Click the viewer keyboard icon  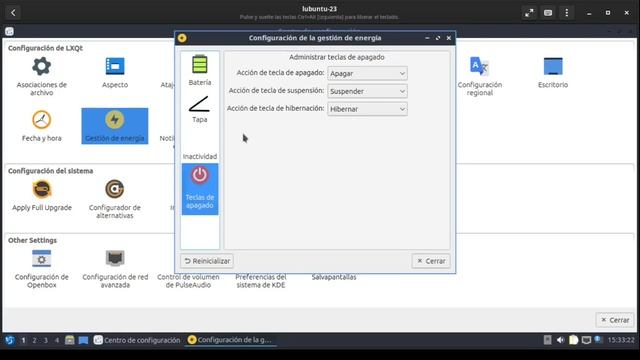click(548, 13)
